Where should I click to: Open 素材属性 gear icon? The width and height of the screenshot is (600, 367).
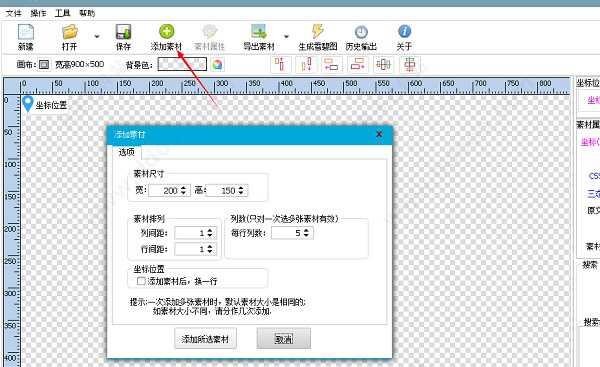click(209, 31)
